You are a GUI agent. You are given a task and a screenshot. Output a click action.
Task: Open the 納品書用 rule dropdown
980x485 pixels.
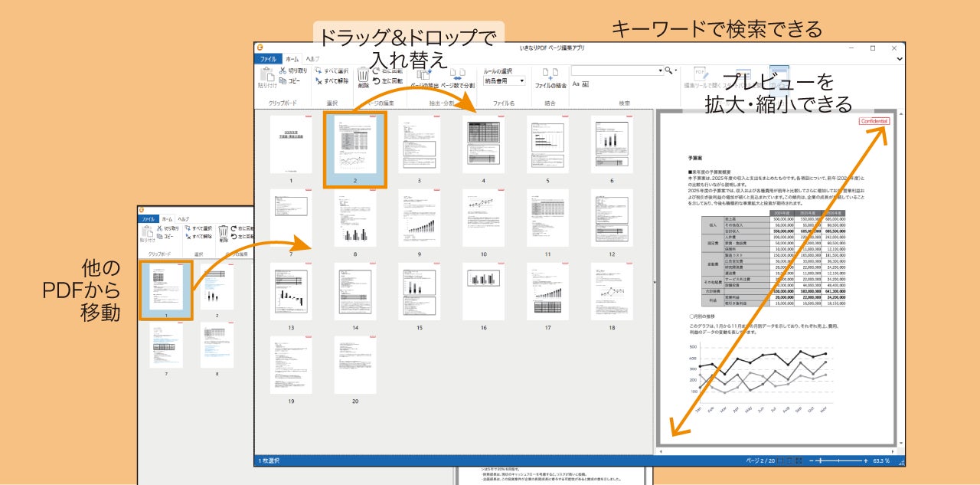pos(505,80)
